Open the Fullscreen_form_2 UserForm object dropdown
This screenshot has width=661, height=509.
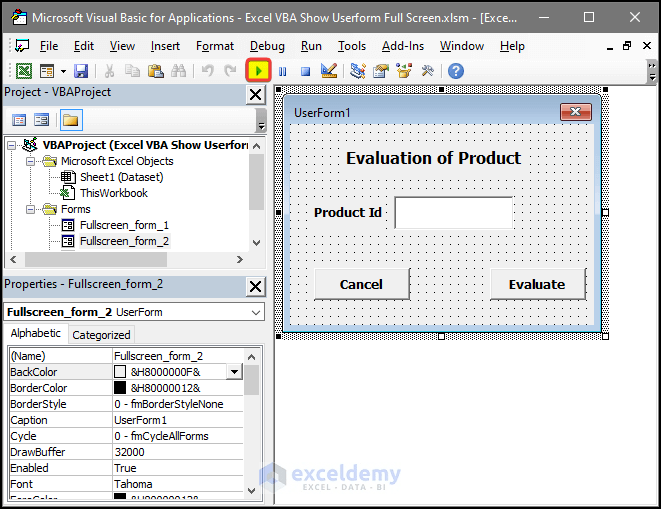[255, 312]
